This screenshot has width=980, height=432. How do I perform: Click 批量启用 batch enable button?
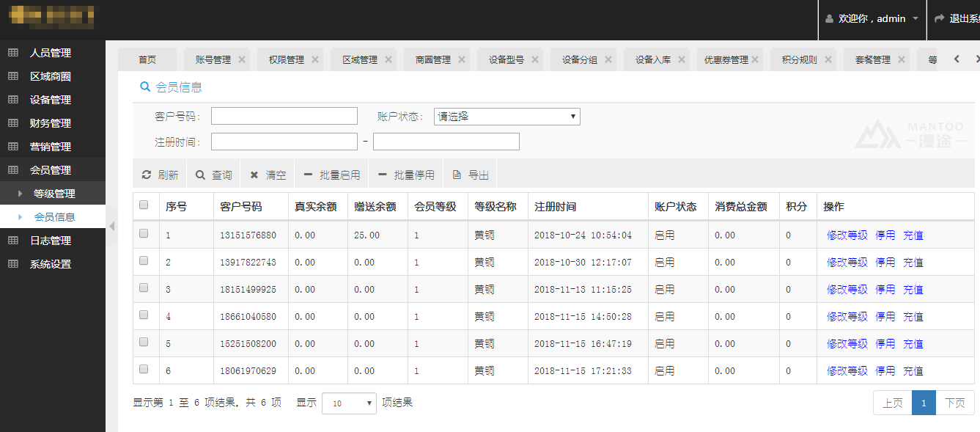tap(331, 175)
